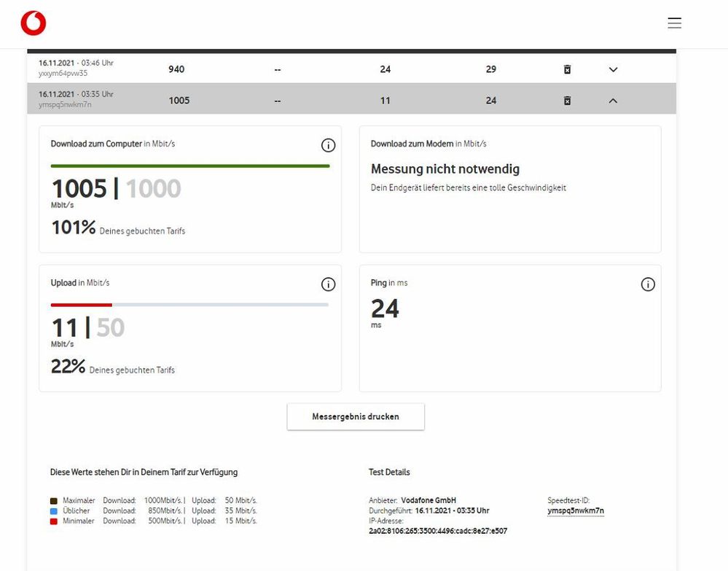728x571 pixels.
Task: Open the Speedtest-ID ymspq5nwkm7n link
Action: (576, 510)
